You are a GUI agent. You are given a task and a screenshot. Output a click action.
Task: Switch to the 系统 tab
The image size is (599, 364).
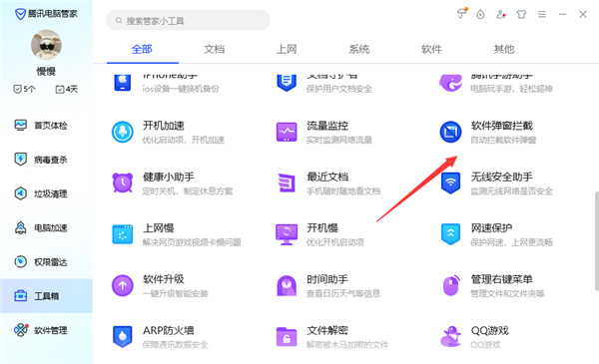(359, 49)
